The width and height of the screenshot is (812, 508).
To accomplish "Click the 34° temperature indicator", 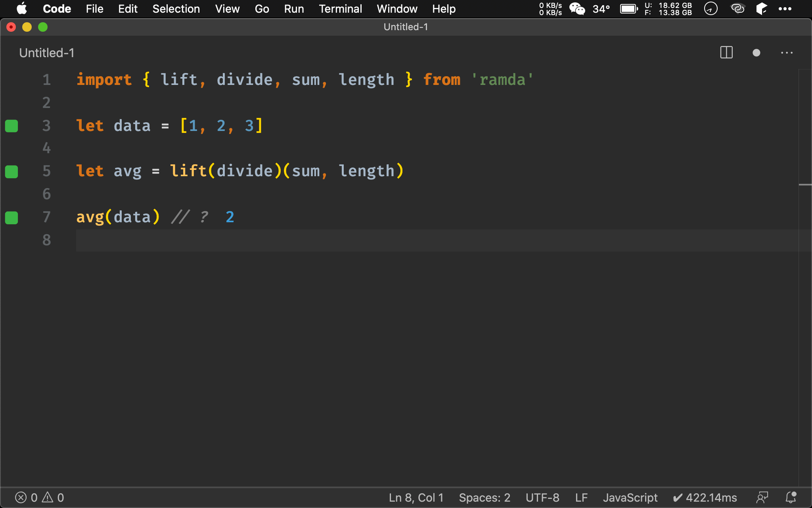I will click(x=601, y=9).
